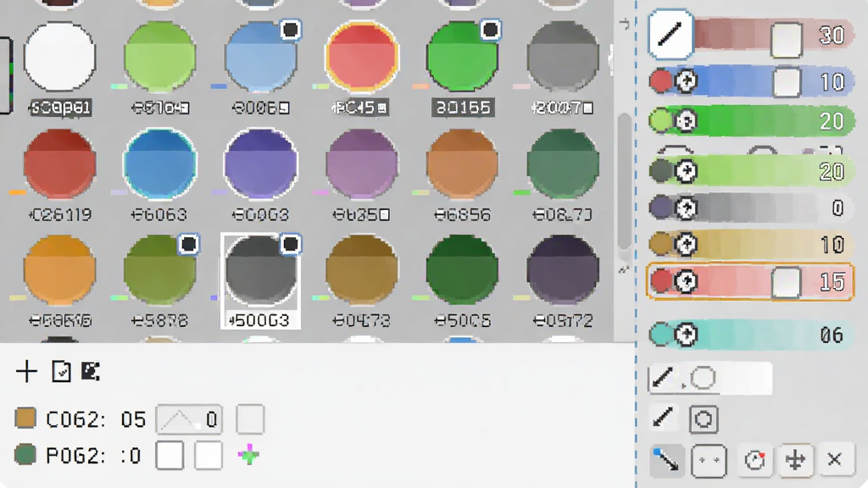868x488 pixels.
Task: Click the two-dot button in the bottom toolbar
Action: click(x=709, y=460)
